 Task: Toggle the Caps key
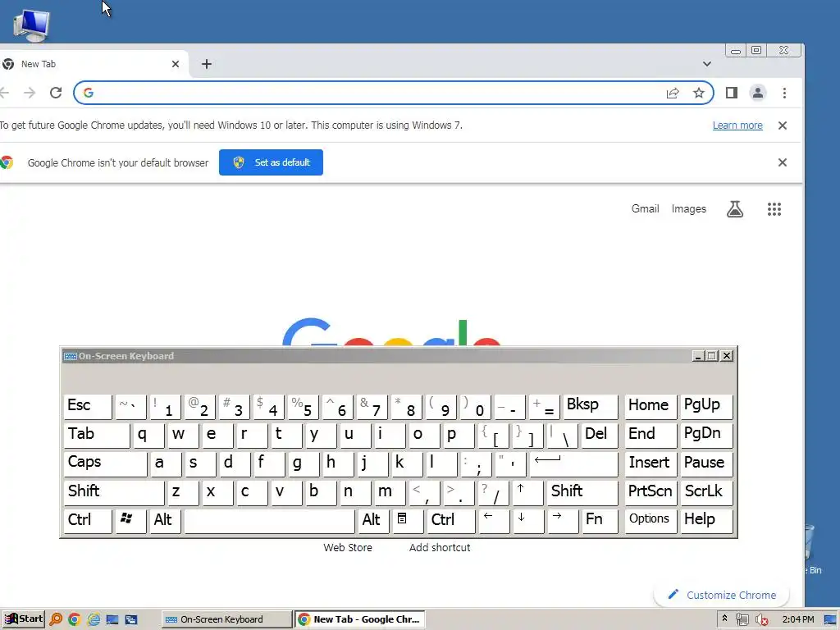tap(105, 464)
